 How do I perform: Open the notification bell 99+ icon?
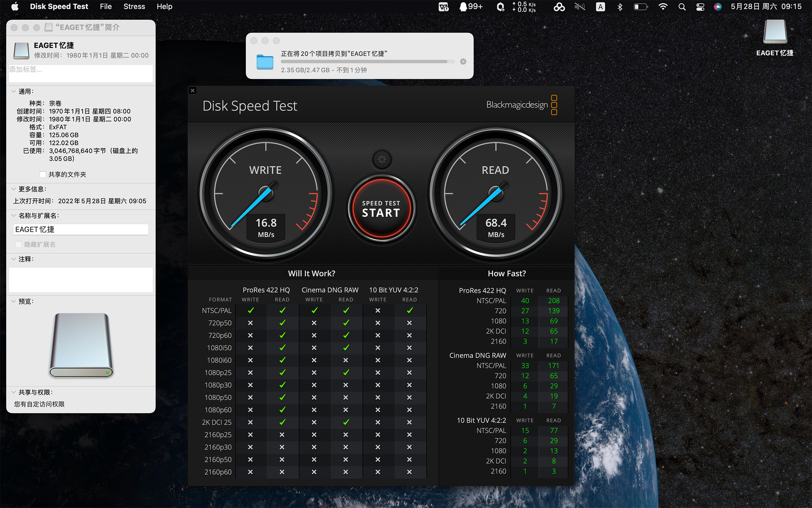[x=471, y=7]
